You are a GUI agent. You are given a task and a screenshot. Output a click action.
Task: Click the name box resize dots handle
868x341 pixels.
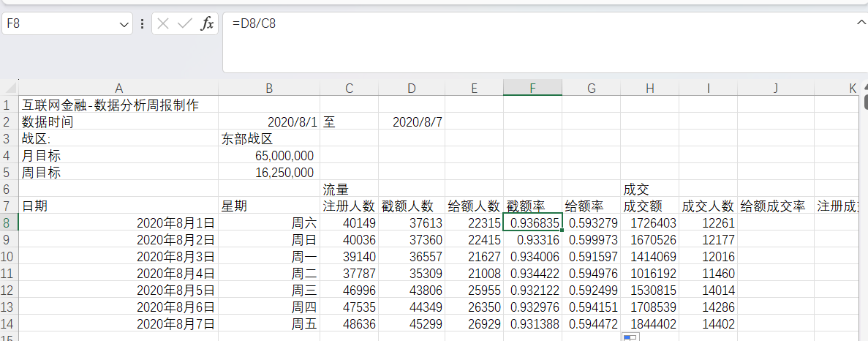(142, 23)
